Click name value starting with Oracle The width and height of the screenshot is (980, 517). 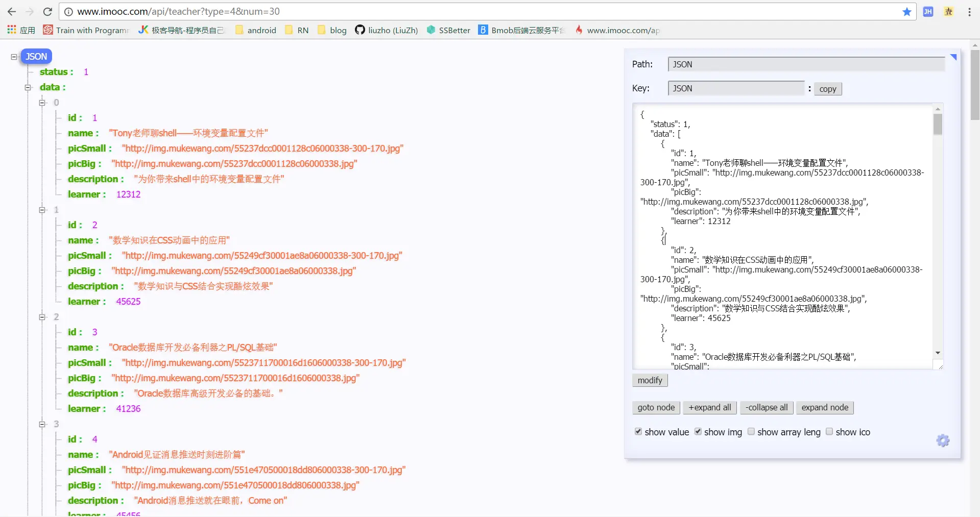point(193,348)
